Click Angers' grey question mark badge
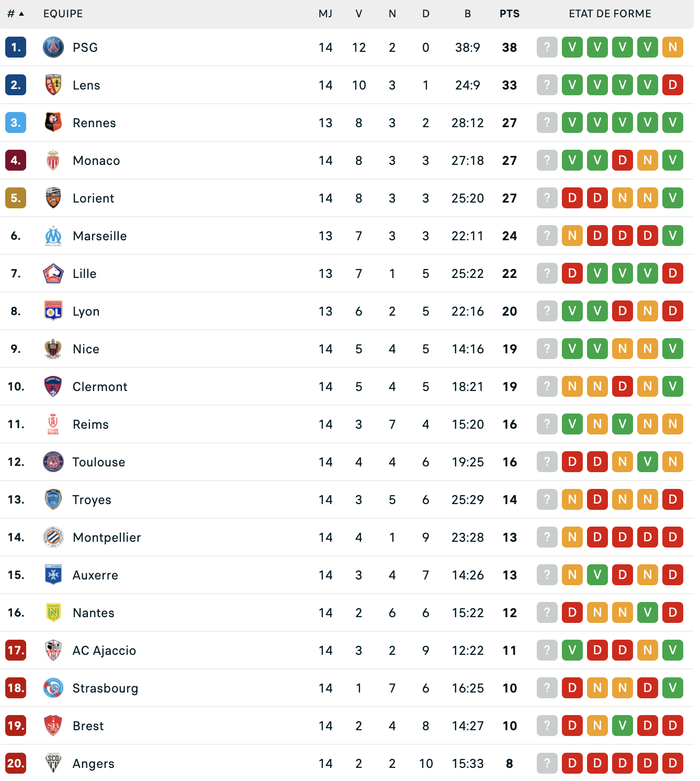This screenshot has height=781, width=700. [x=547, y=764]
